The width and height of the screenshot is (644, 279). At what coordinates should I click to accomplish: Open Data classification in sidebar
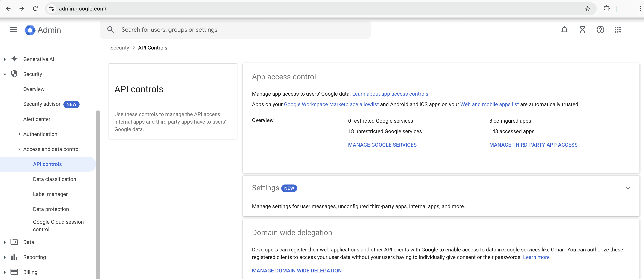54,179
